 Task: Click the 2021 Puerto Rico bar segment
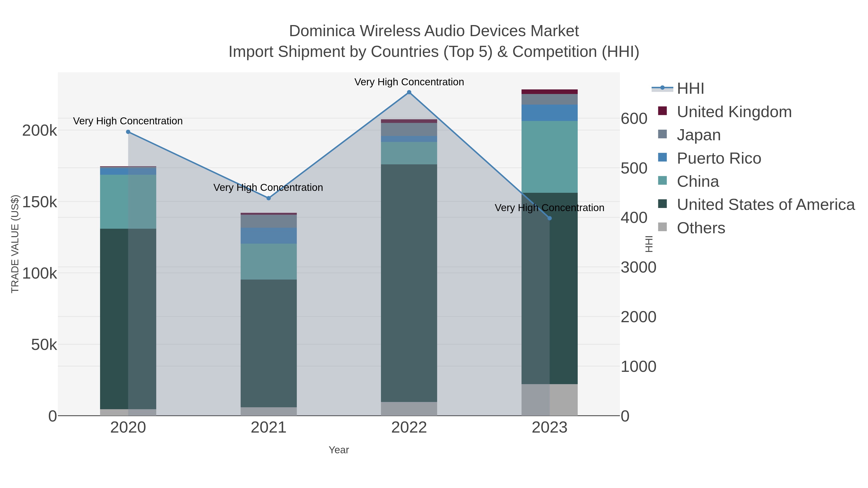269,236
